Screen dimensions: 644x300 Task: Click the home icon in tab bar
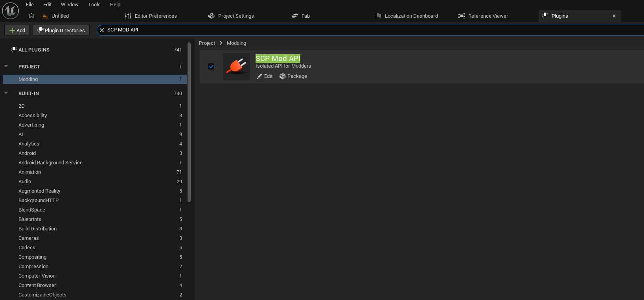[x=31, y=16]
